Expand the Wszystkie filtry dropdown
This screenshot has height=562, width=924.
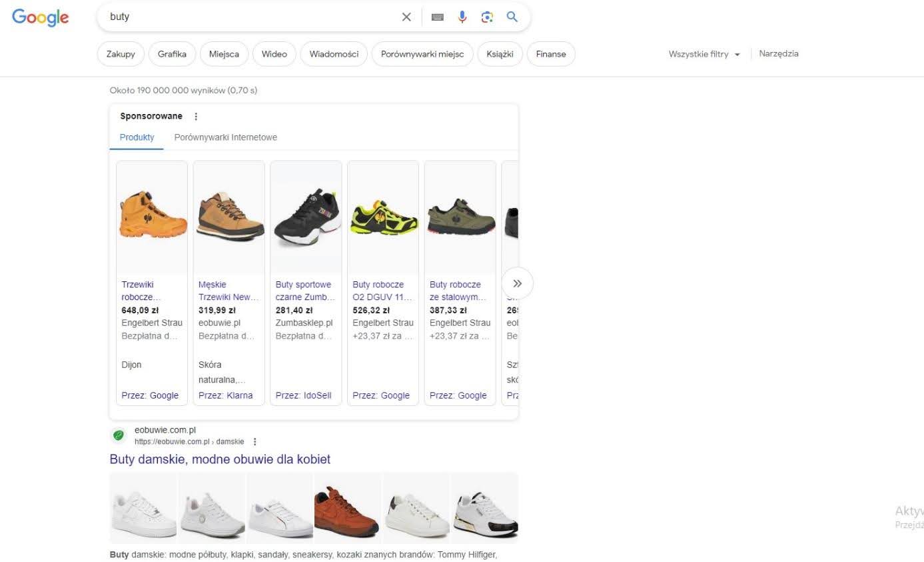pos(705,54)
